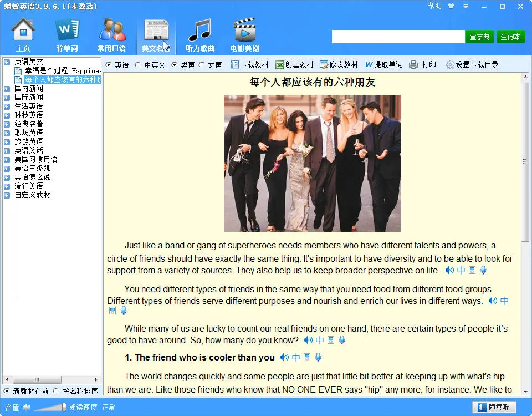The width and height of the screenshot is (532, 416).
Task: Select the 幸福是个过程 article in the tree
Action: (62, 71)
